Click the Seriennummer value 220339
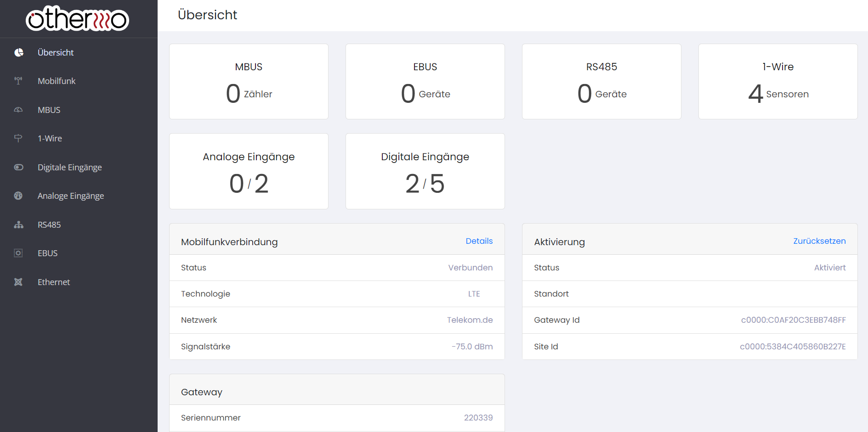The width and height of the screenshot is (868, 432). (x=478, y=418)
